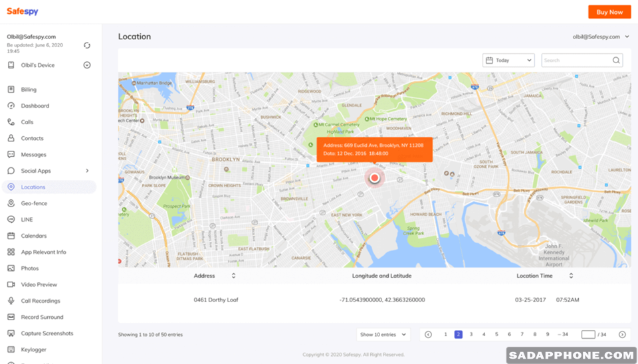Viewport: 638px width, 364px height.
Task: Open the Dashboard gauge icon
Action: [x=11, y=106]
